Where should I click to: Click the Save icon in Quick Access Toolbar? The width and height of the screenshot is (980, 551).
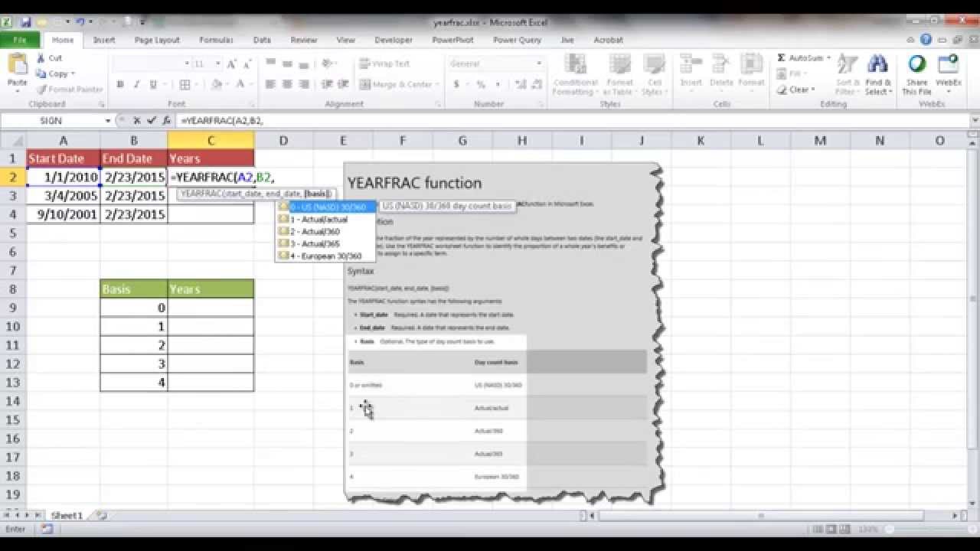25,22
